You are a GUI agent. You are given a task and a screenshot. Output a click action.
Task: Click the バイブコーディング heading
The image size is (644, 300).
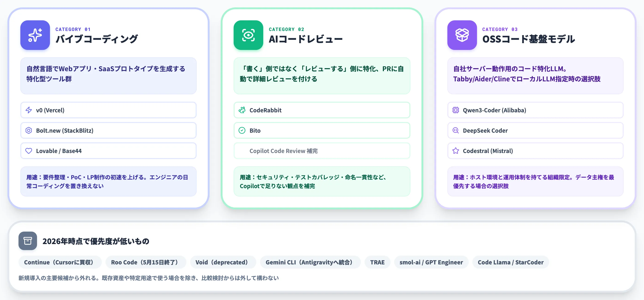96,39
